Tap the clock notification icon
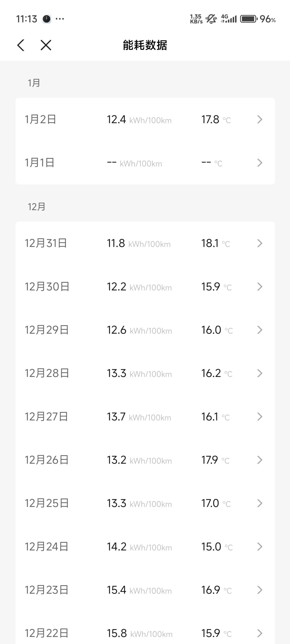290x644 pixels. click(46, 19)
